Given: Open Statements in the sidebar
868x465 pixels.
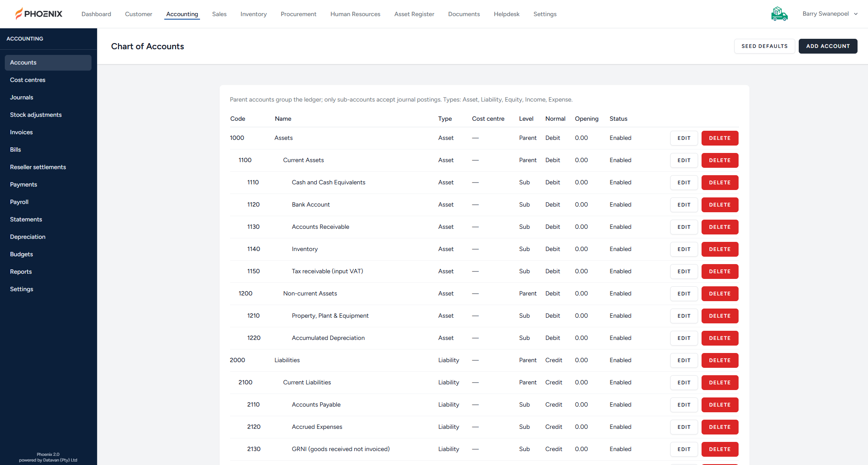Looking at the screenshot, I should tap(48, 220).
